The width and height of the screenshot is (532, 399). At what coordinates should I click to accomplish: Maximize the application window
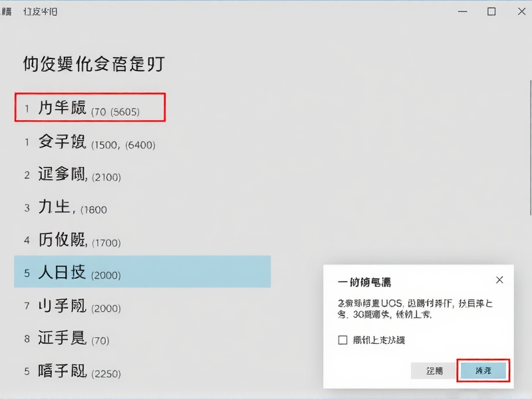click(x=490, y=11)
